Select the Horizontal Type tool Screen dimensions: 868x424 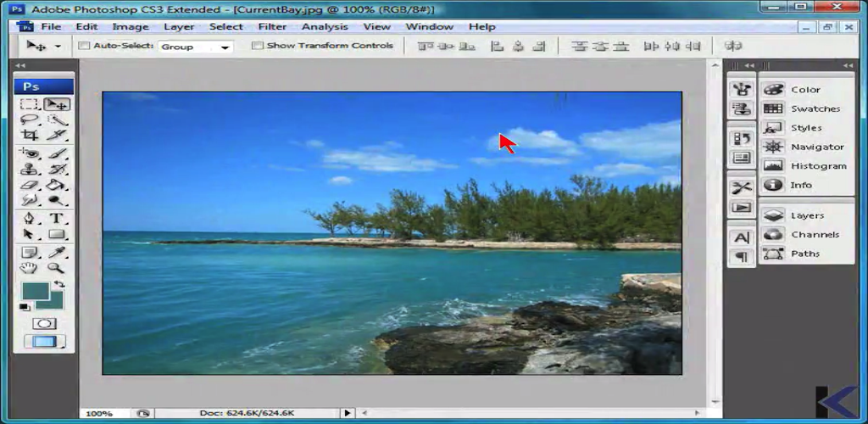57,218
